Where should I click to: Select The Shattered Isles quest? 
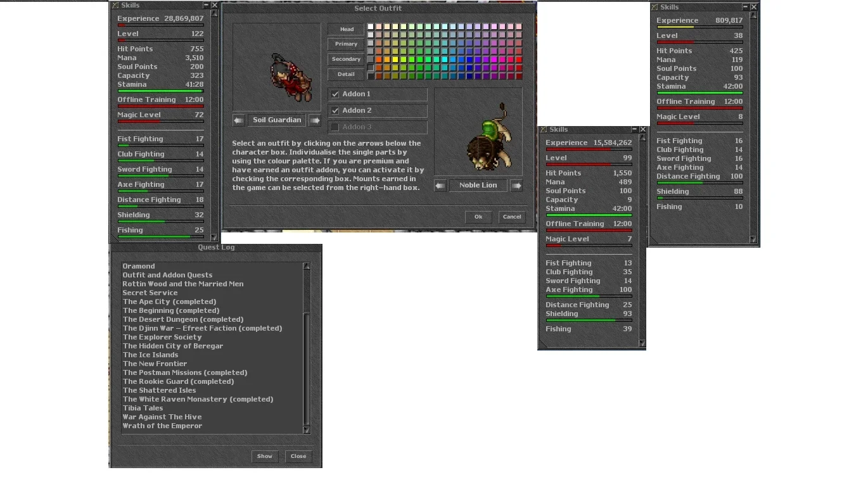pyautogui.click(x=160, y=390)
